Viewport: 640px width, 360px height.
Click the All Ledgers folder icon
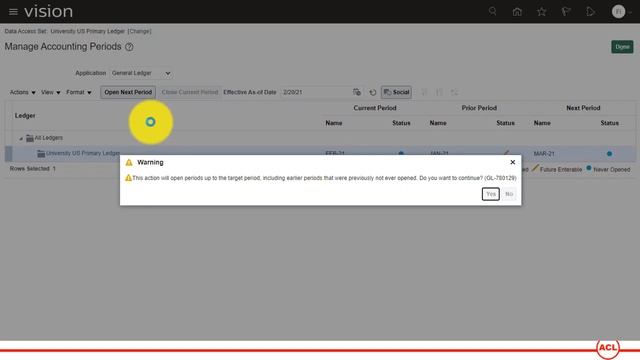pos(30,138)
